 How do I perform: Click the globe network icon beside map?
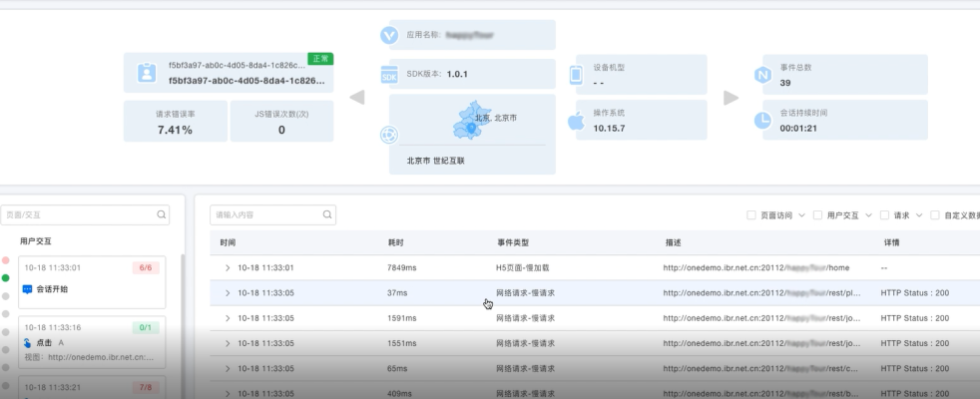point(389,135)
